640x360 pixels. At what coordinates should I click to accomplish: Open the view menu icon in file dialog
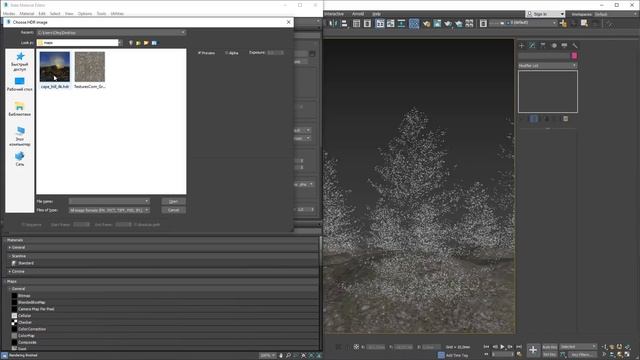coord(154,43)
